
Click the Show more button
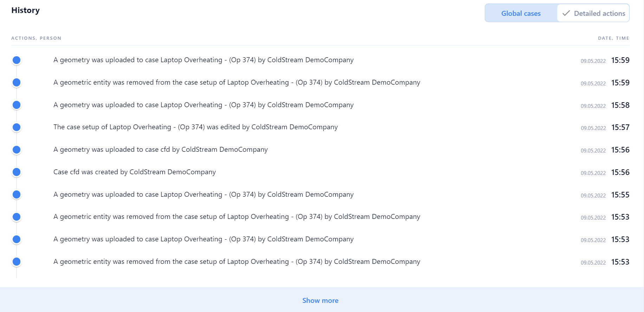[320, 300]
